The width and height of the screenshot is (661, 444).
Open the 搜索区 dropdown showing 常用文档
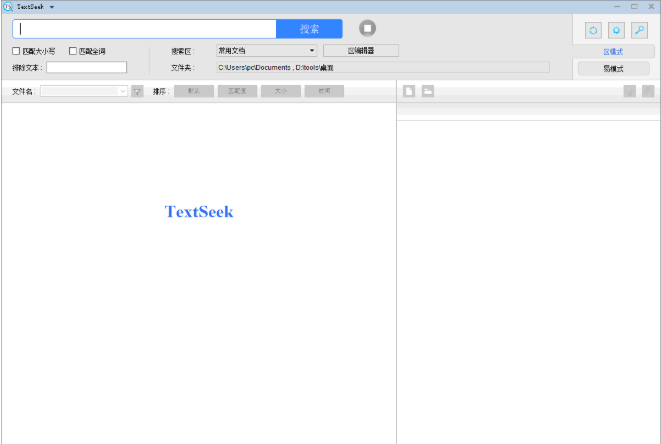[266, 51]
